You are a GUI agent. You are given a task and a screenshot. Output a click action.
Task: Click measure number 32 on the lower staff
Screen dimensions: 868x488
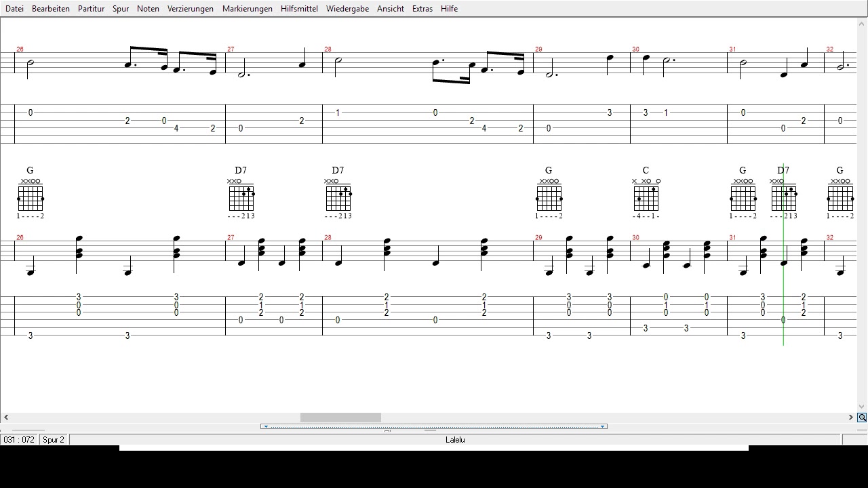pos(830,238)
